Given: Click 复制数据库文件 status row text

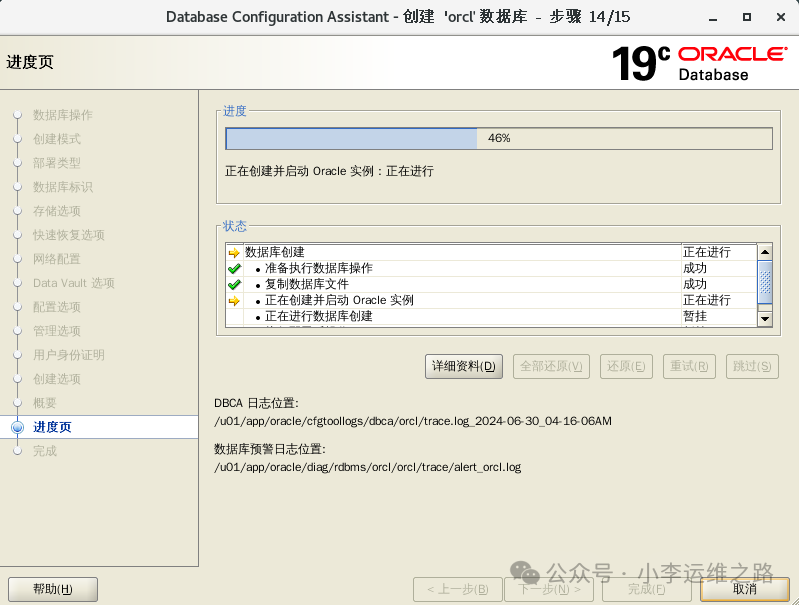Looking at the screenshot, I should [307, 284].
